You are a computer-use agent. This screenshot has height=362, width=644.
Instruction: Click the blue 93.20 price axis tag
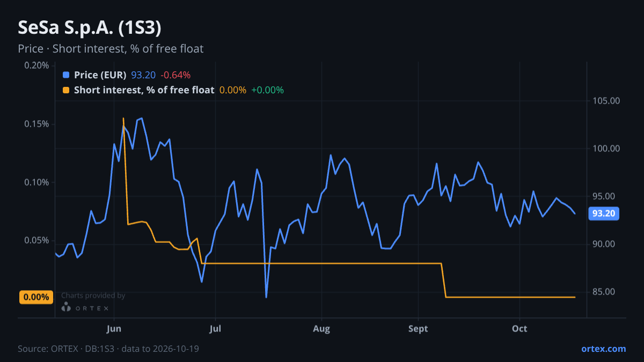(604, 214)
